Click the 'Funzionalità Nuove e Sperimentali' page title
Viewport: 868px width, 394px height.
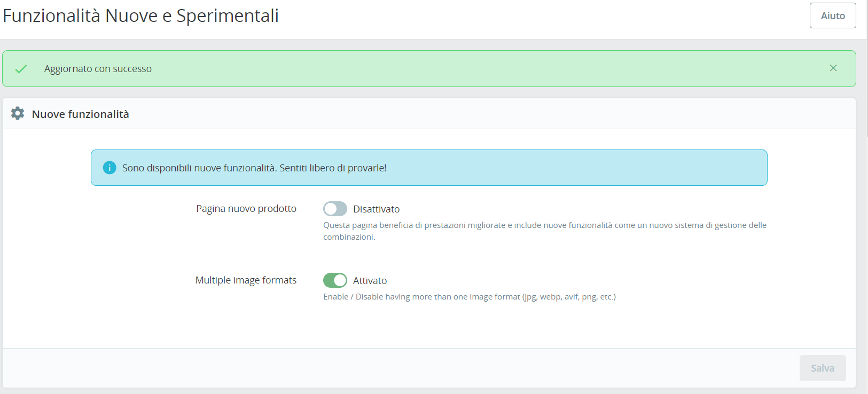click(x=140, y=16)
